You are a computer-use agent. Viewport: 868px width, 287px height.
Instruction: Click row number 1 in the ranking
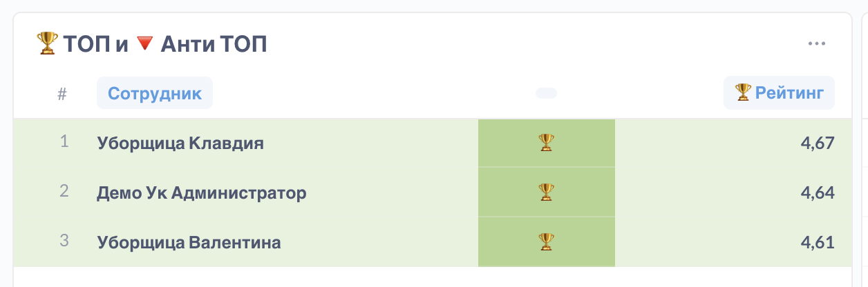[64, 142]
